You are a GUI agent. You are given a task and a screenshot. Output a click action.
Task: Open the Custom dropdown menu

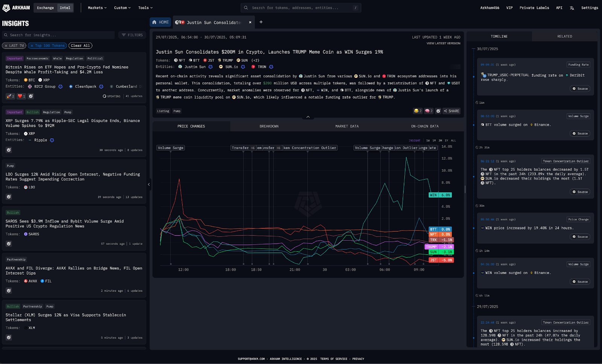click(122, 8)
